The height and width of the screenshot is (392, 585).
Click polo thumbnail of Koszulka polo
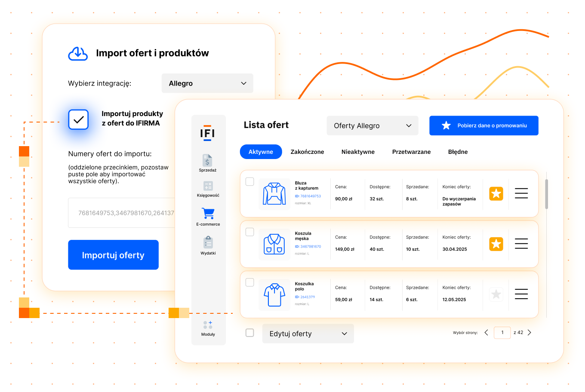coord(274,294)
